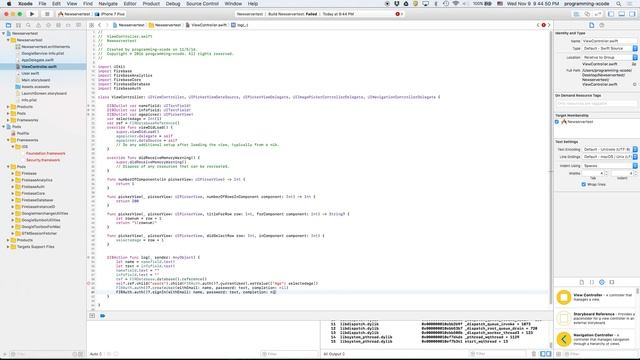Open the Indent Using Spaces dropdown

[x=610, y=166]
